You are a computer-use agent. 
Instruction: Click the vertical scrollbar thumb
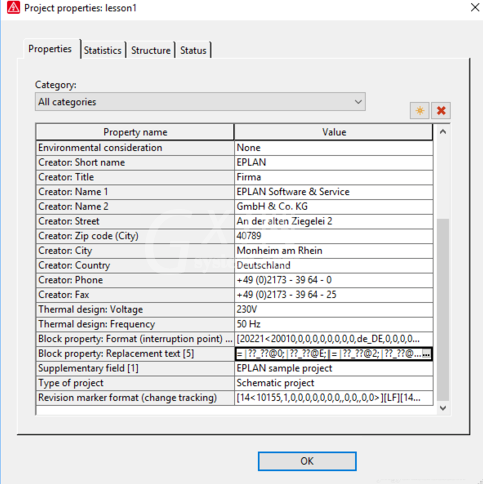(x=443, y=310)
